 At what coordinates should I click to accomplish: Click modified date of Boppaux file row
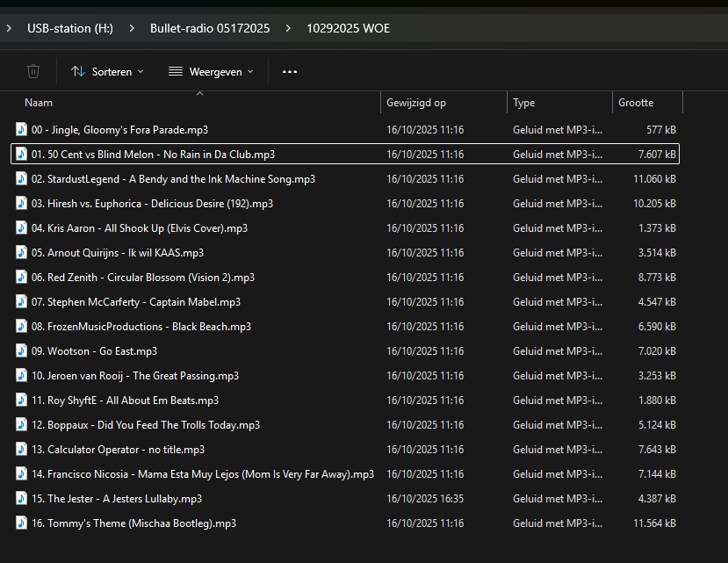tap(425, 425)
